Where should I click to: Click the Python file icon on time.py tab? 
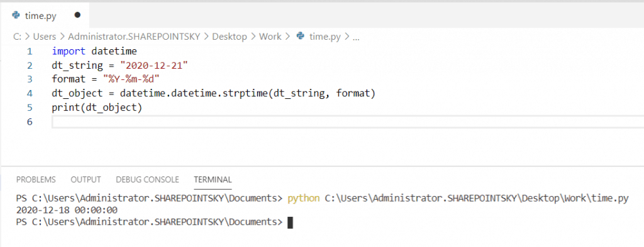coord(16,16)
